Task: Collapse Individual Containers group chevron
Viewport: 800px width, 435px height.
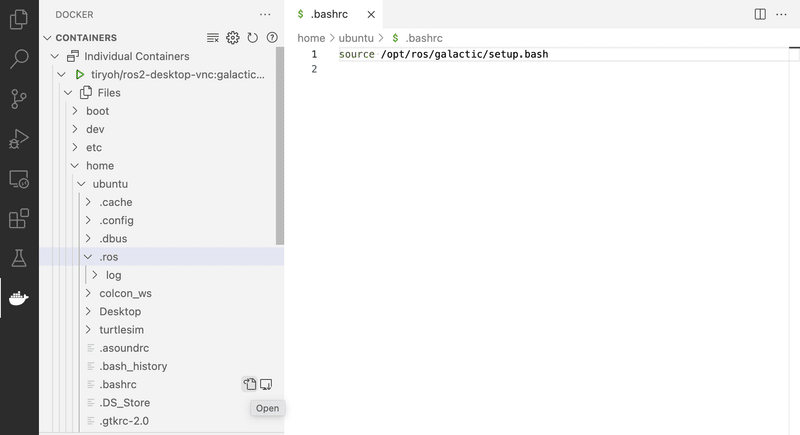Action: [55, 56]
